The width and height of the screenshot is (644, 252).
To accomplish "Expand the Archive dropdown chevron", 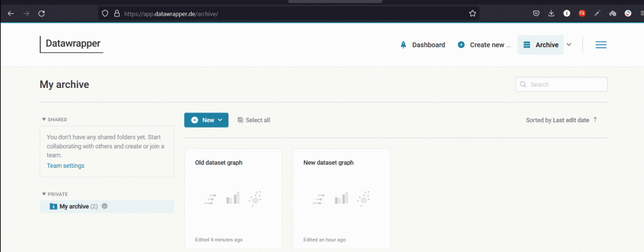I will pos(569,45).
